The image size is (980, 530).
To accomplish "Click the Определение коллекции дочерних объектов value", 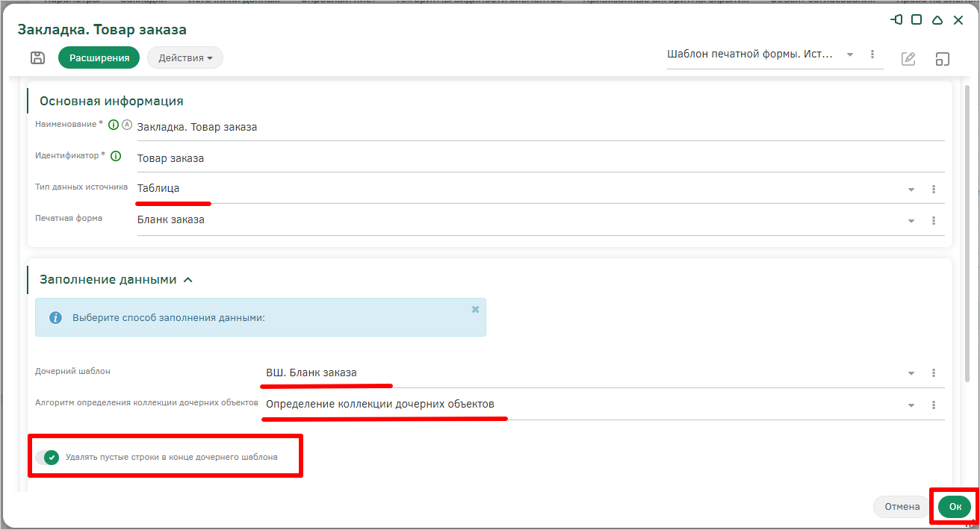I will coord(380,404).
